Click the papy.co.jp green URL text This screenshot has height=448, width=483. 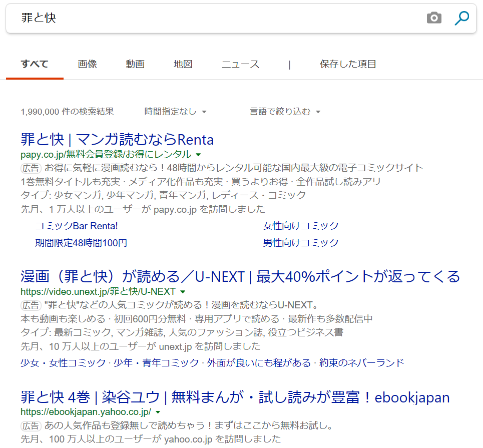[x=106, y=154]
